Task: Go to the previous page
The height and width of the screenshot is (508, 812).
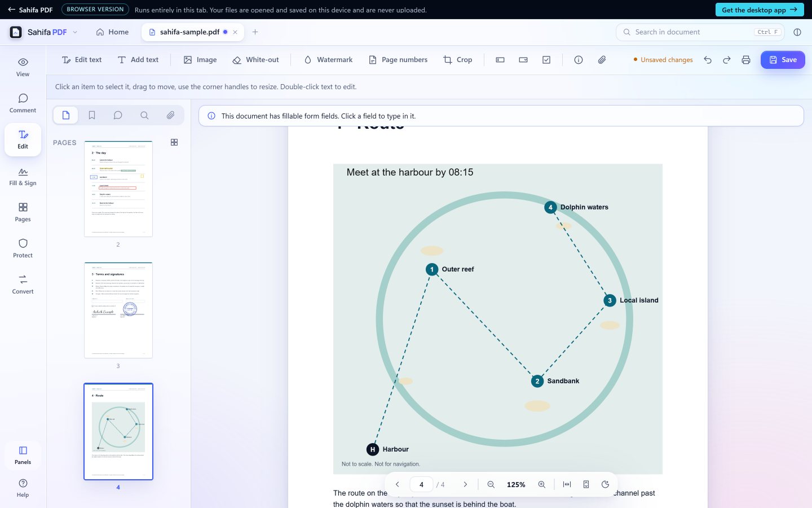Action: (398, 484)
